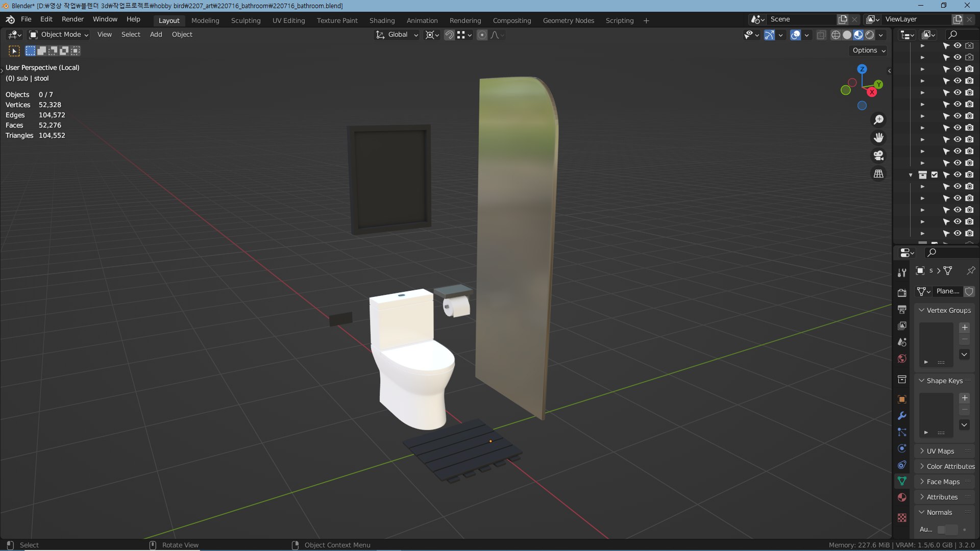980x551 pixels.
Task: Toggle the collection exclude checkbox in outliner
Action: pos(935,174)
